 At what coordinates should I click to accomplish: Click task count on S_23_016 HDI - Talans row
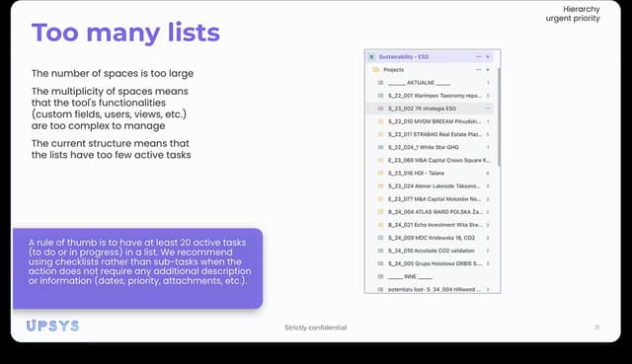coord(488,173)
